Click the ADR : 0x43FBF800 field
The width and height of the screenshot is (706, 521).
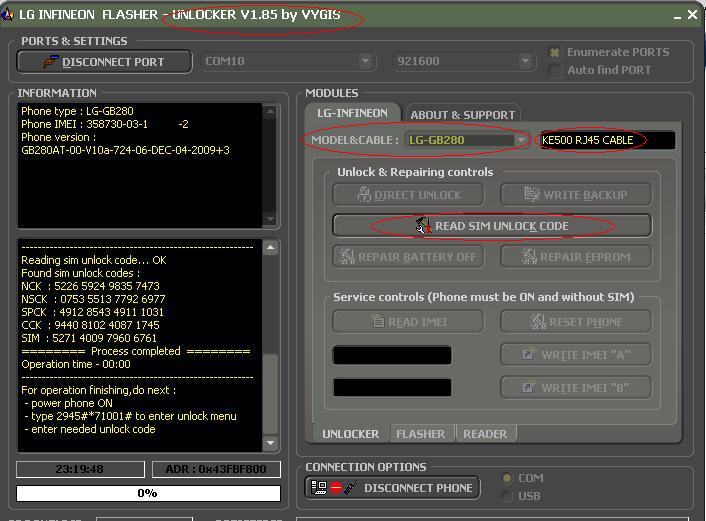pos(216,469)
